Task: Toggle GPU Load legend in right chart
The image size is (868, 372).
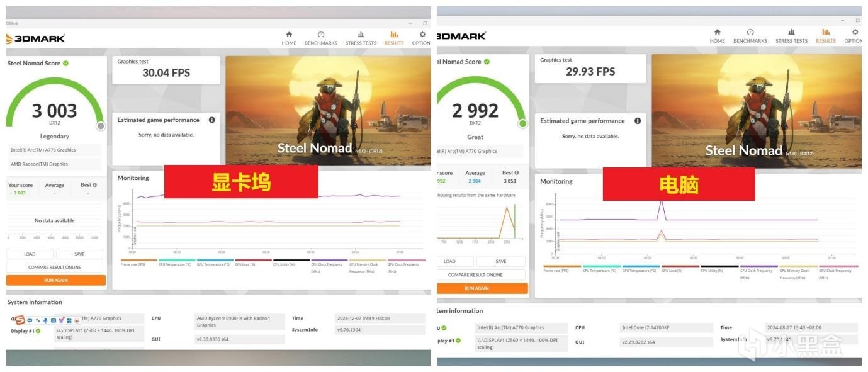Action: tap(680, 269)
